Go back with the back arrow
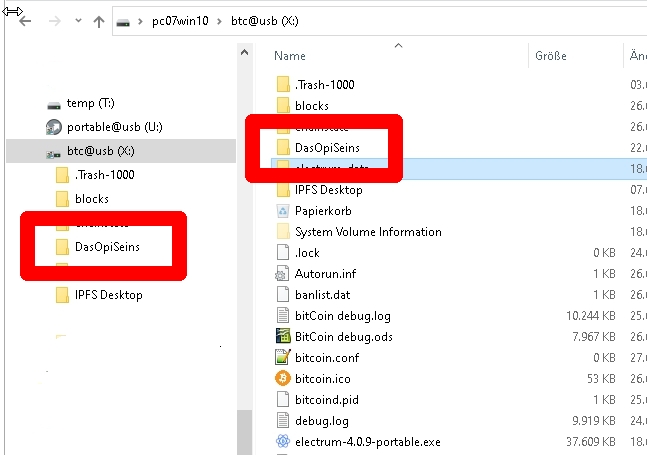 point(25,21)
